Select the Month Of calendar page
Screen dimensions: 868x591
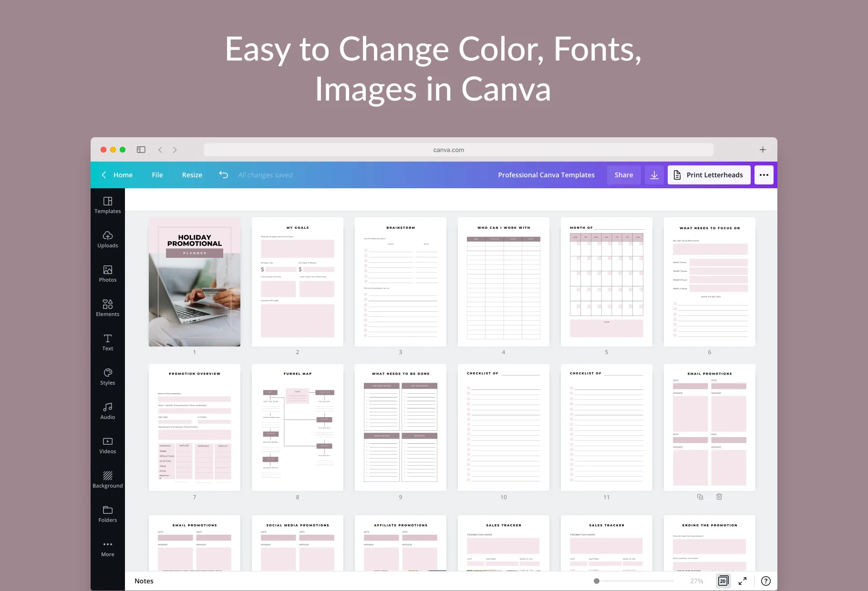[607, 282]
